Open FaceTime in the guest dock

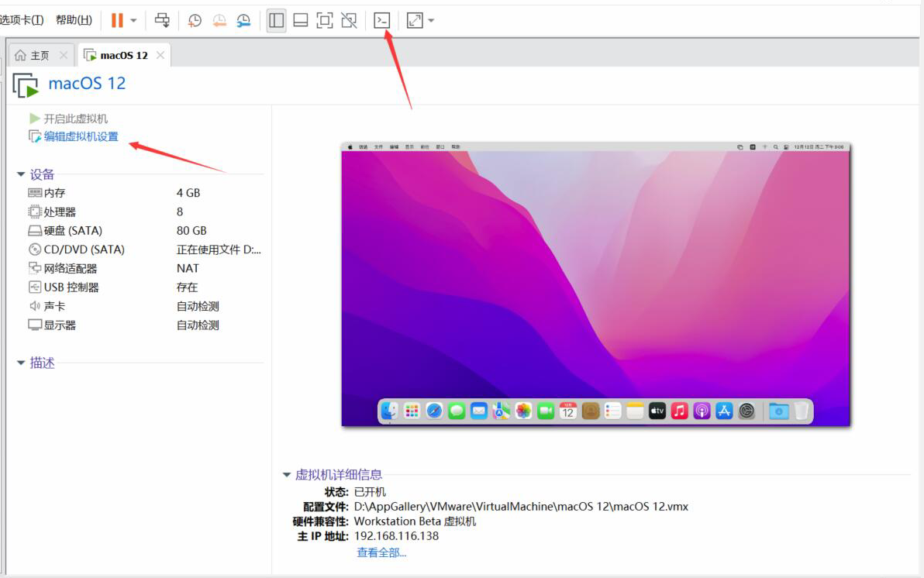click(x=546, y=411)
